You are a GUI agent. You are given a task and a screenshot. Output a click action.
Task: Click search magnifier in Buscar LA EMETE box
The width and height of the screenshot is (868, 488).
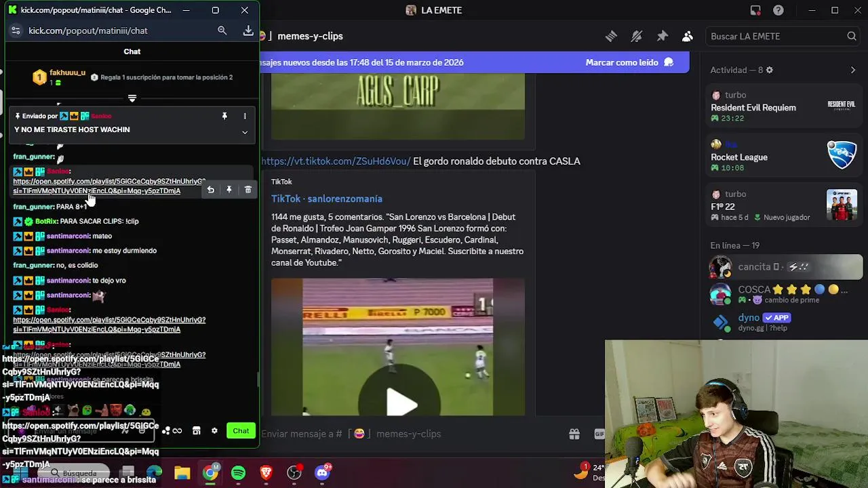click(x=852, y=36)
